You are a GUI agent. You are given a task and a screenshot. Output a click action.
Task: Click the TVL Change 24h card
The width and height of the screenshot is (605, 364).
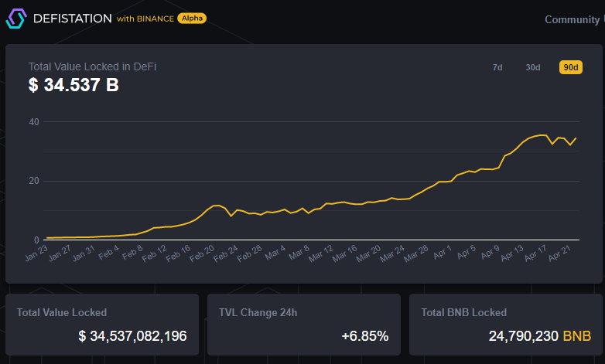click(x=304, y=325)
